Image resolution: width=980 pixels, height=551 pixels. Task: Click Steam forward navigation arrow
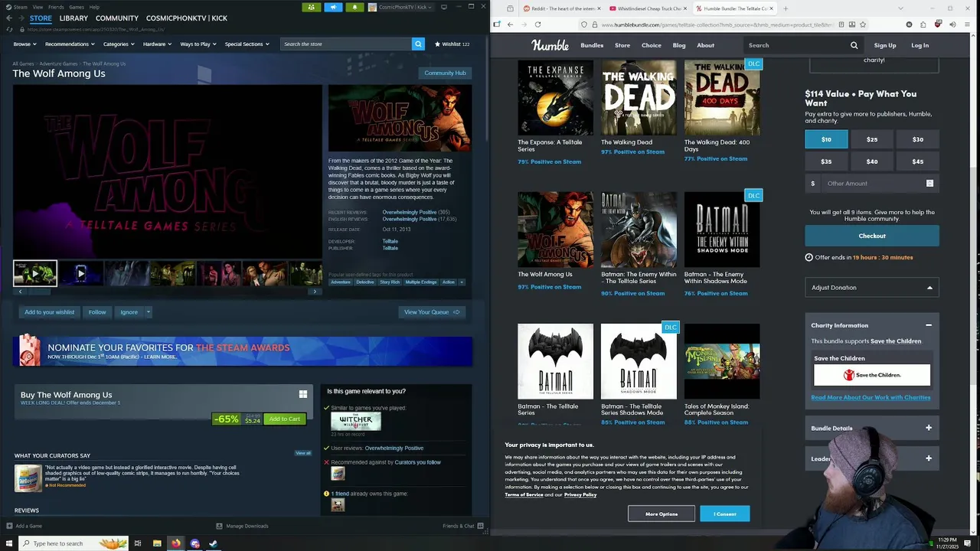(x=20, y=18)
